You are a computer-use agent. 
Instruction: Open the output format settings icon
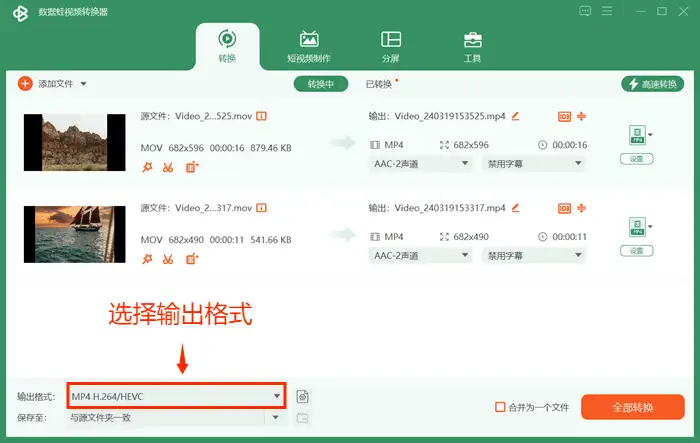(303, 397)
